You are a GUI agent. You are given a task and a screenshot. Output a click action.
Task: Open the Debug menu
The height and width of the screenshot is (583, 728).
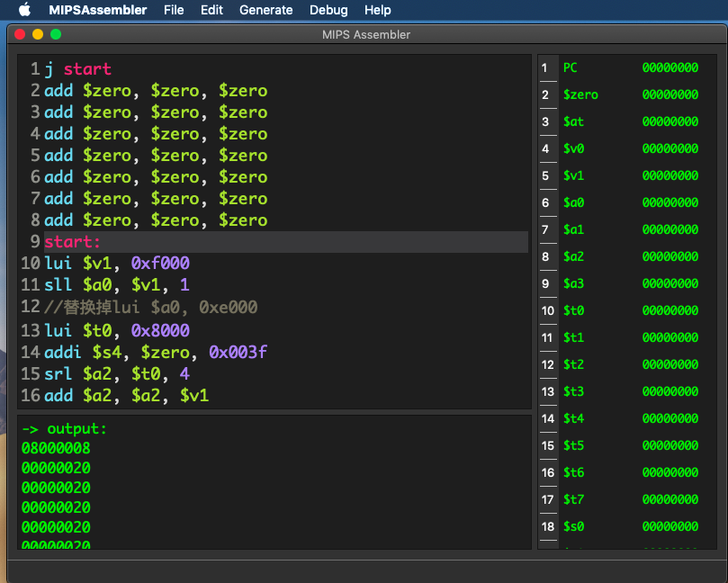point(328,10)
